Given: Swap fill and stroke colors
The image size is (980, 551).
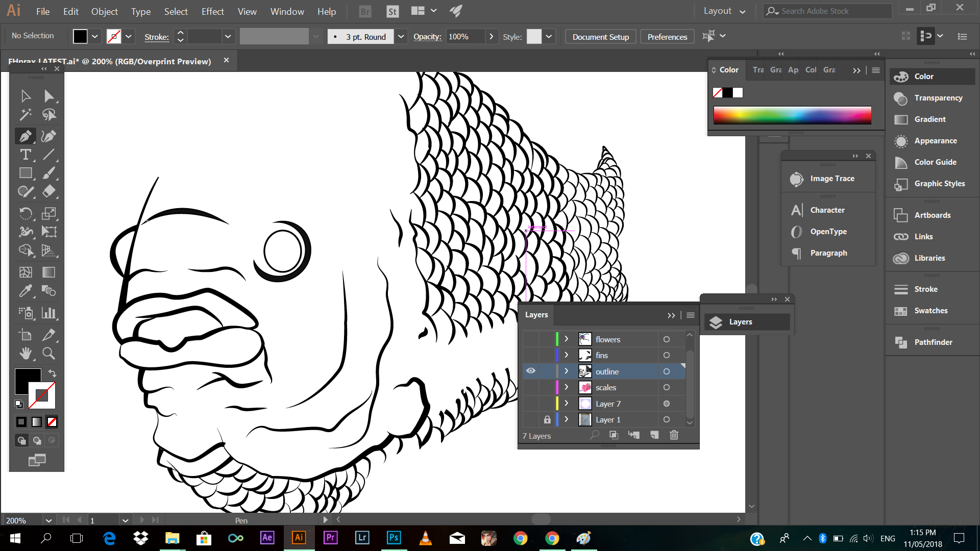Looking at the screenshot, I should pyautogui.click(x=52, y=373).
